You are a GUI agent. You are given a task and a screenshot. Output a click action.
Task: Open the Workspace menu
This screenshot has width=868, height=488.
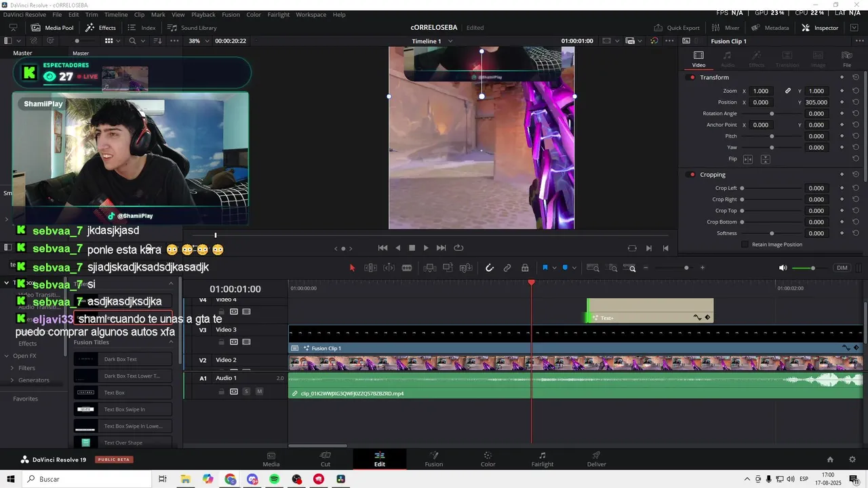[311, 14]
